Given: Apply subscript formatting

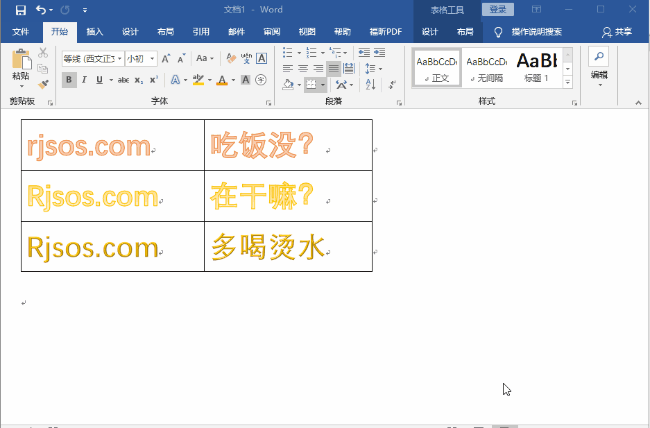Looking at the screenshot, I should pos(138,80).
